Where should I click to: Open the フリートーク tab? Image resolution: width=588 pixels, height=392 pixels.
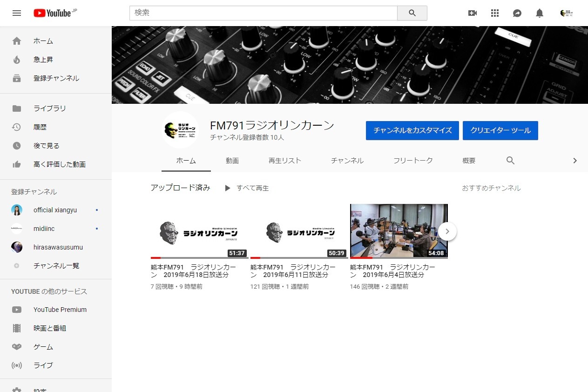tap(412, 160)
